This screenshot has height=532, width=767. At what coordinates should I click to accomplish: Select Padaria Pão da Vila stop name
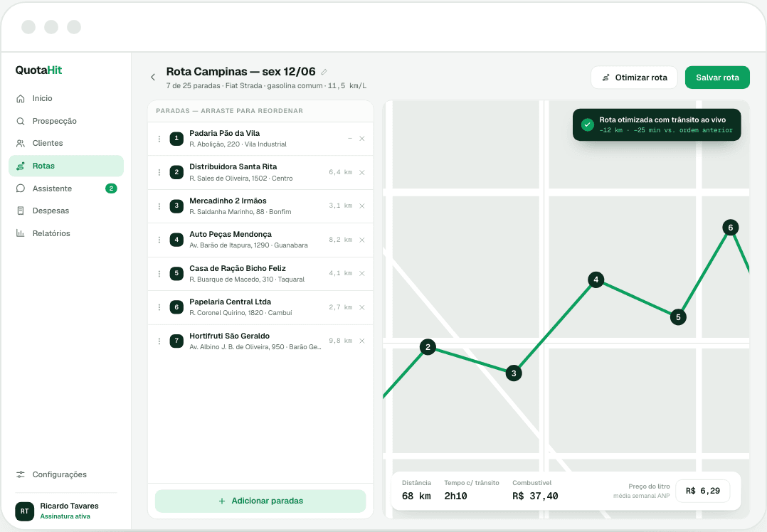pos(225,133)
